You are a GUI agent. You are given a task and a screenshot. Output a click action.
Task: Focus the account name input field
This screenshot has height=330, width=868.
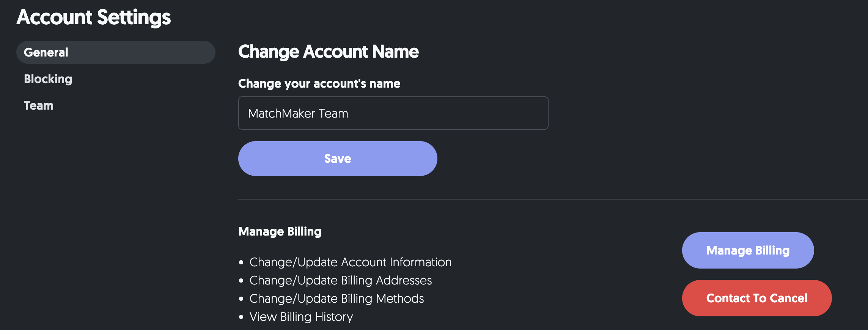[393, 113]
